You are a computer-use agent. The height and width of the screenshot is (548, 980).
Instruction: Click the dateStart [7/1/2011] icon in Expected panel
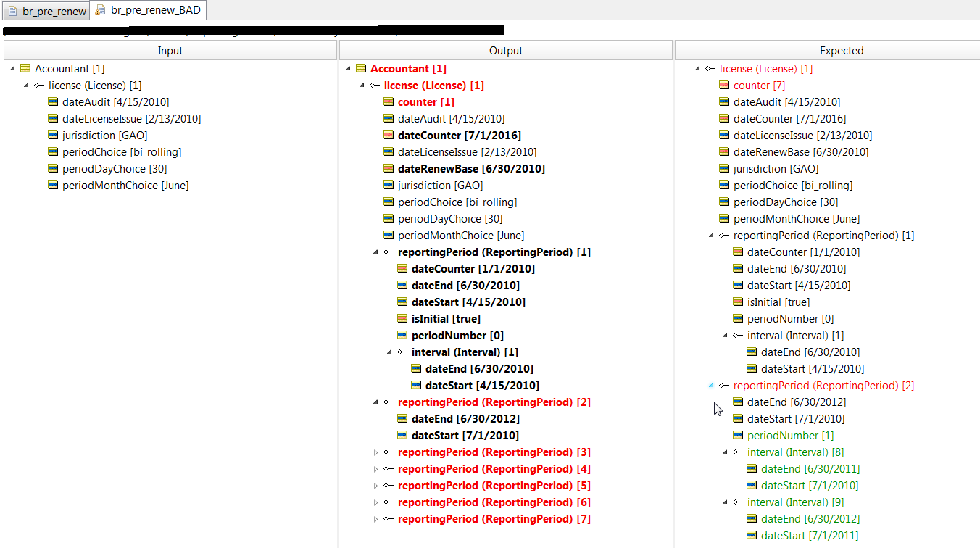tap(752, 536)
